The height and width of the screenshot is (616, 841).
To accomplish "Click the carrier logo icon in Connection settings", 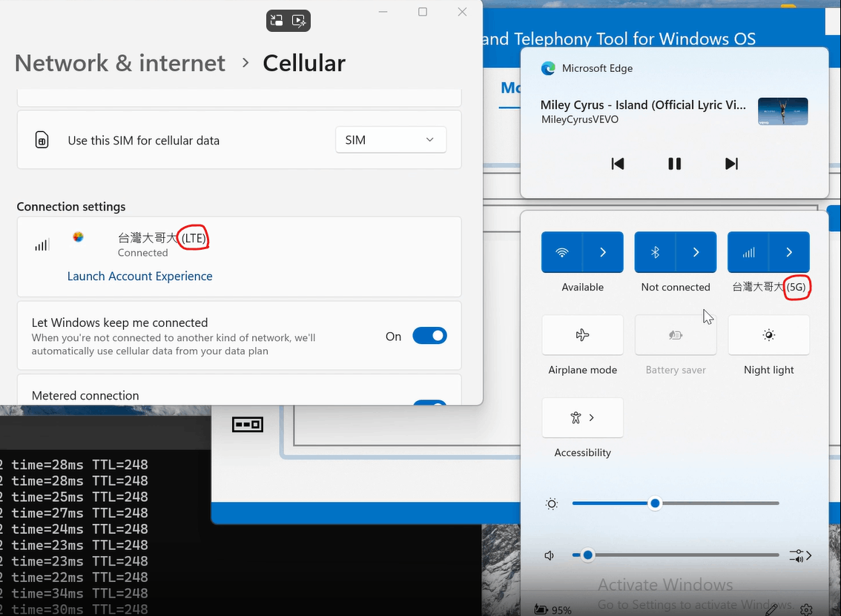I will click(x=79, y=237).
